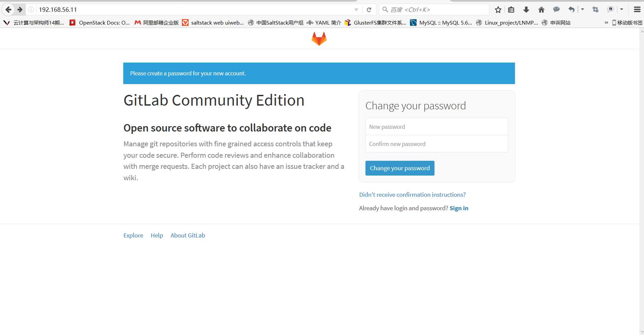This screenshot has height=335, width=644.
Task: Open YAML 简介 bookmark
Action: 324,23
